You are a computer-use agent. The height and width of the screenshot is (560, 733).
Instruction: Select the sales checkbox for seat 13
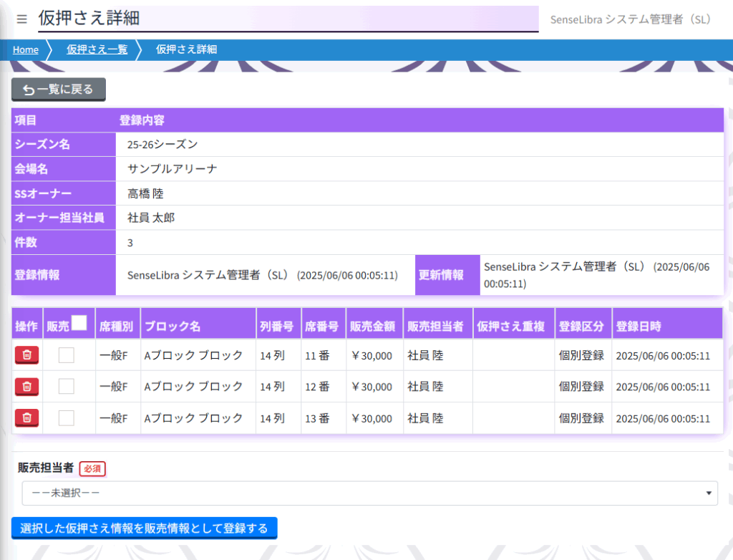[x=67, y=417]
